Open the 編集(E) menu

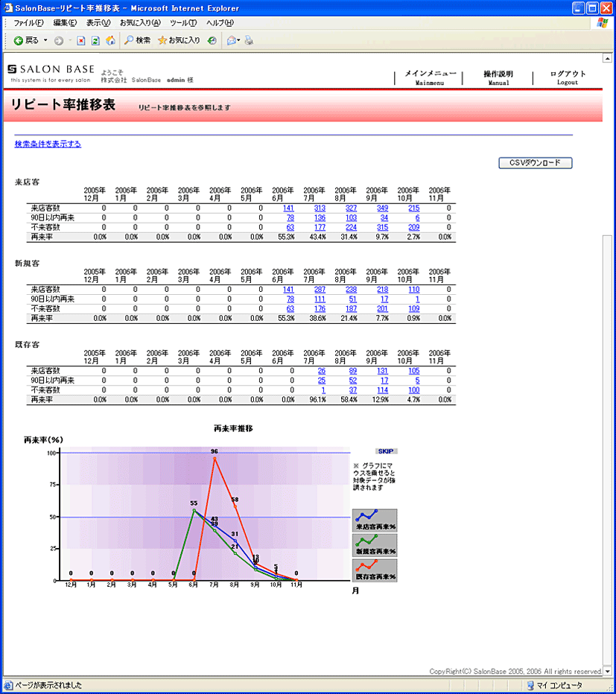click(x=65, y=22)
